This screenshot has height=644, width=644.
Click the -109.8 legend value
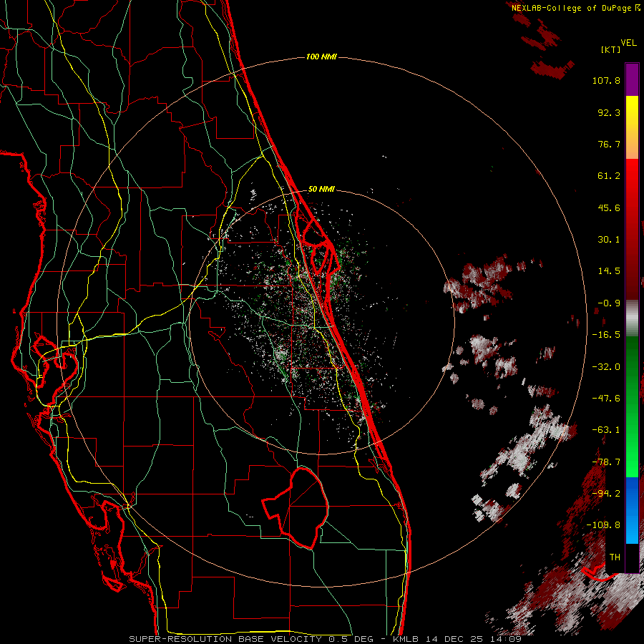point(604,525)
